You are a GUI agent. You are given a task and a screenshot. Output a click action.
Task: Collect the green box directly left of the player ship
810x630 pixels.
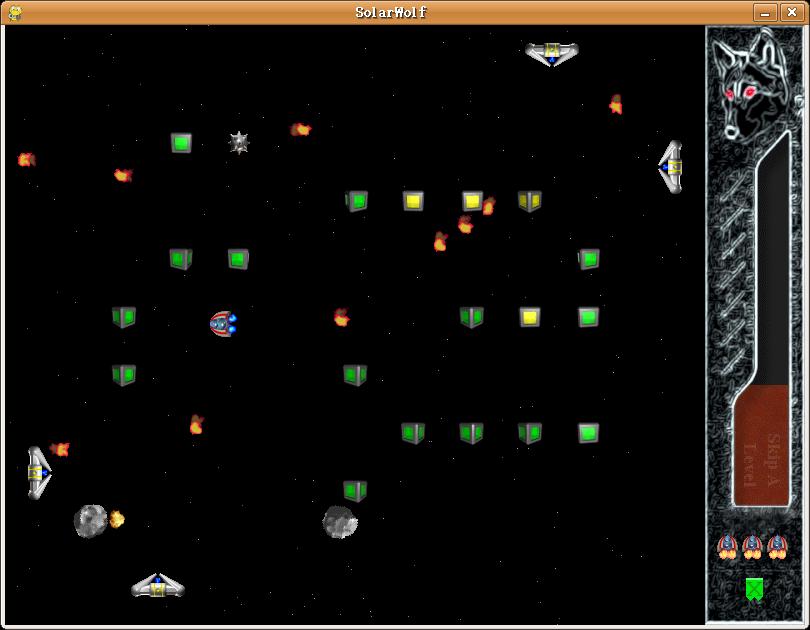124,317
